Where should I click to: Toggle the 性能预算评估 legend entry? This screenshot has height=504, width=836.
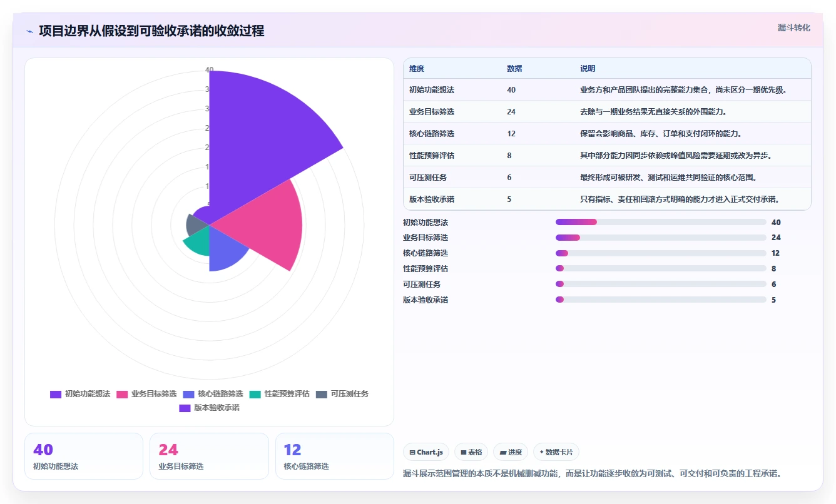click(280, 394)
